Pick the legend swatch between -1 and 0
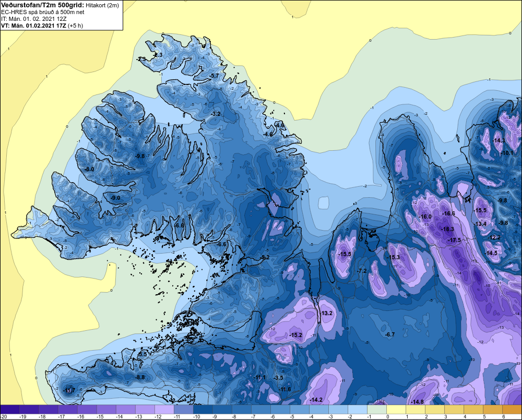Image resolution: width=522 pixels, height=420 pixels. pyautogui.click(x=376, y=409)
